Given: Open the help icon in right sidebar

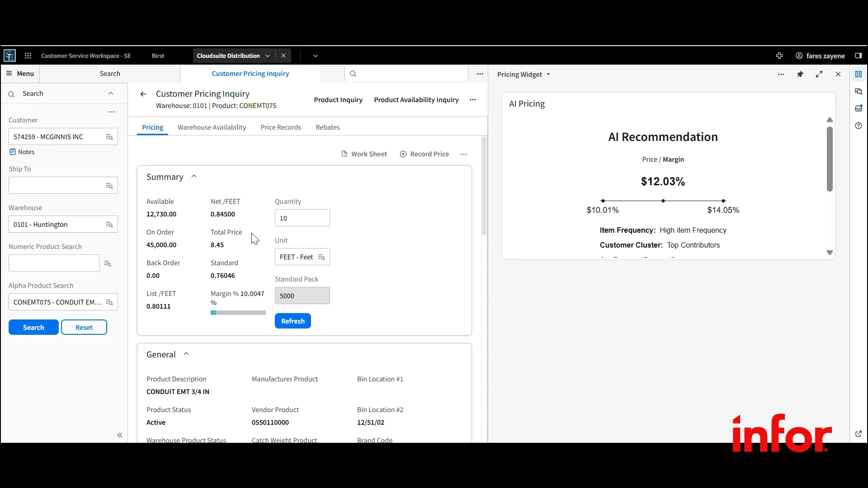Looking at the screenshot, I should coord(859,126).
